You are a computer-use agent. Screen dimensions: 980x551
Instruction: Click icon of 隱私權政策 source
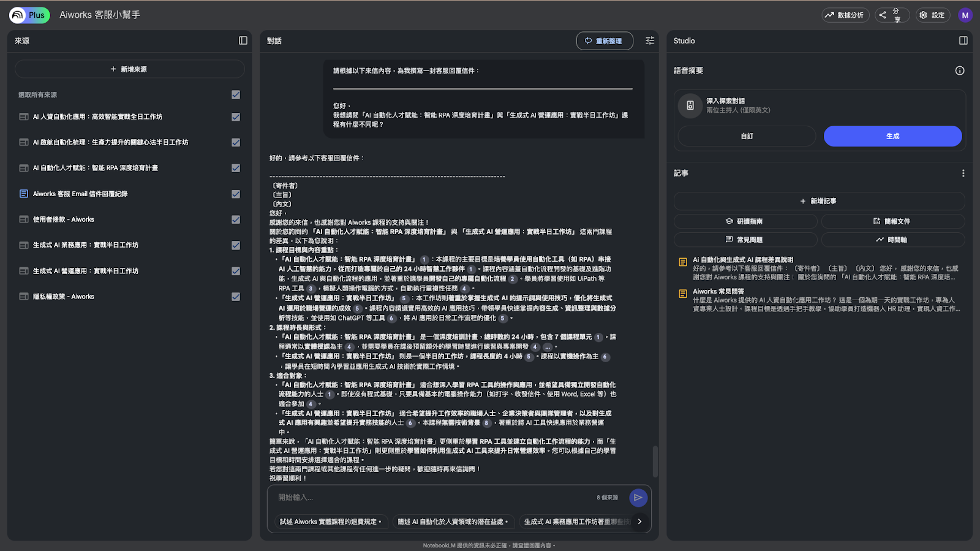tap(24, 297)
